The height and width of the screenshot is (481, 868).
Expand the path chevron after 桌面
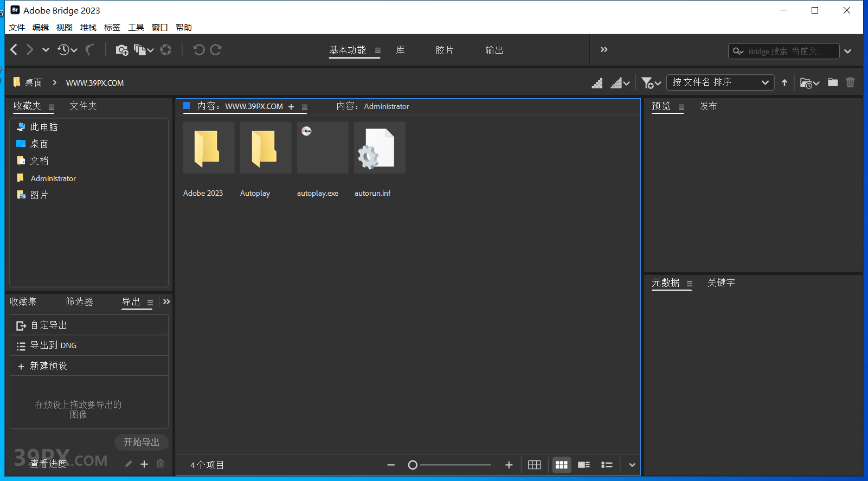(55, 82)
